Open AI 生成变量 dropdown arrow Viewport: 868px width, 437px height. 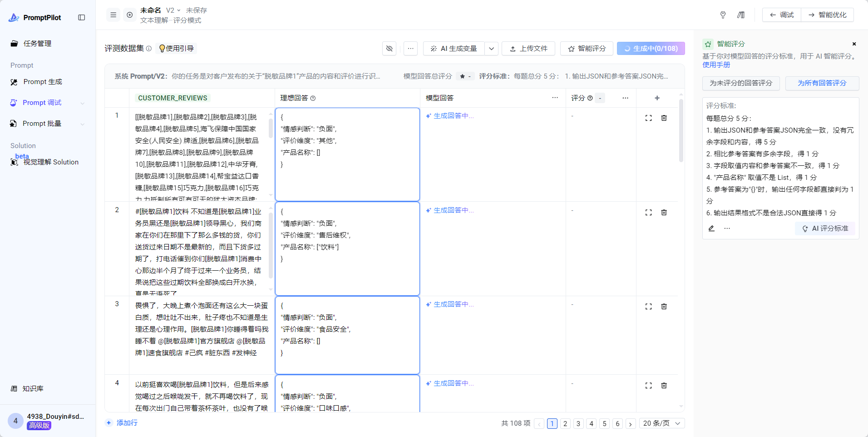[x=491, y=49]
